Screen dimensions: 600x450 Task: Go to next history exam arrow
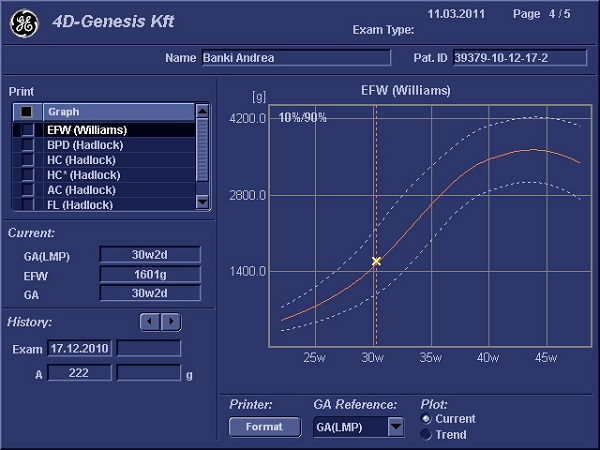(171, 322)
